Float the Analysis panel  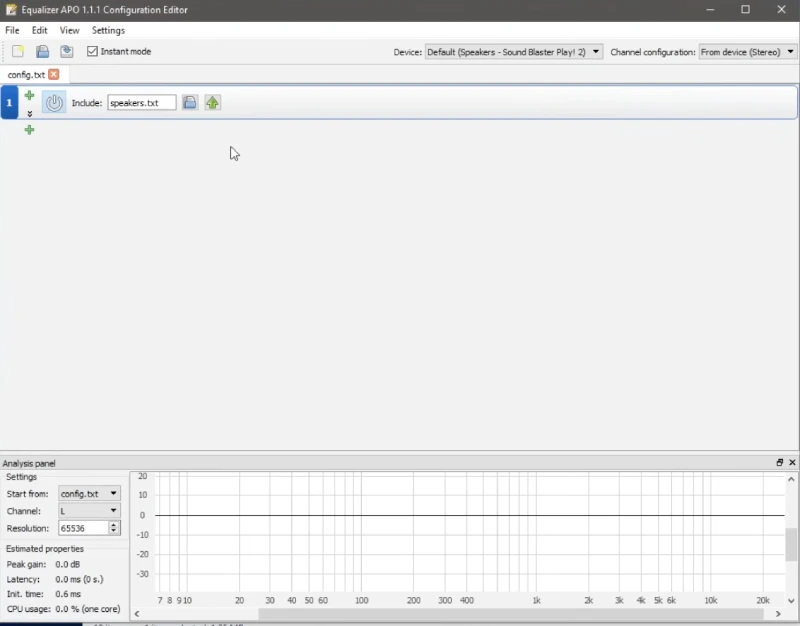pos(780,463)
